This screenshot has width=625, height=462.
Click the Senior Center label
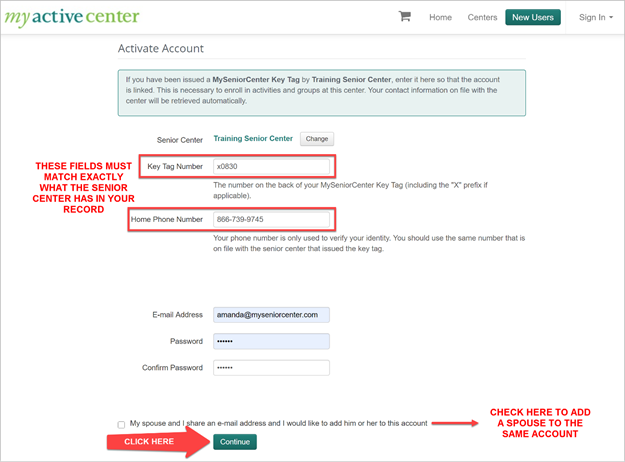(x=180, y=140)
